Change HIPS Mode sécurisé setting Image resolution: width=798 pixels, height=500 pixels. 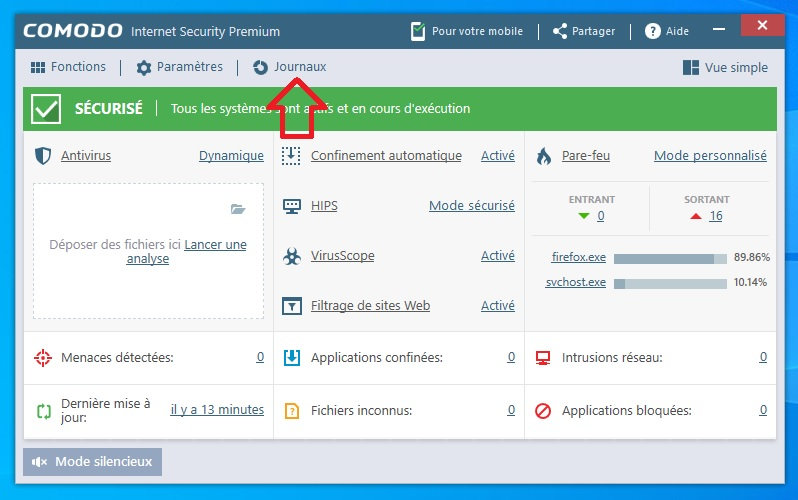(472, 206)
